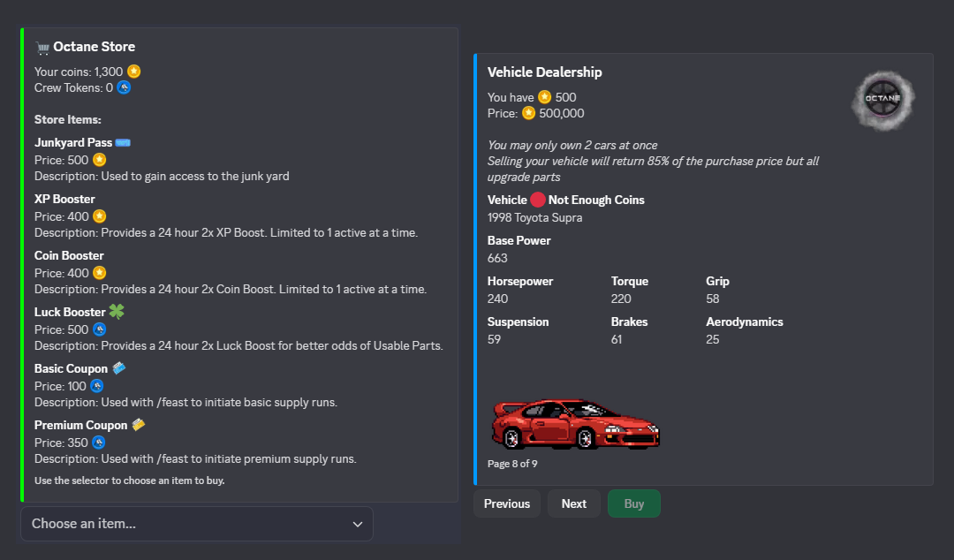
Task: Click the dropdown chevron arrow
Action: point(358,524)
